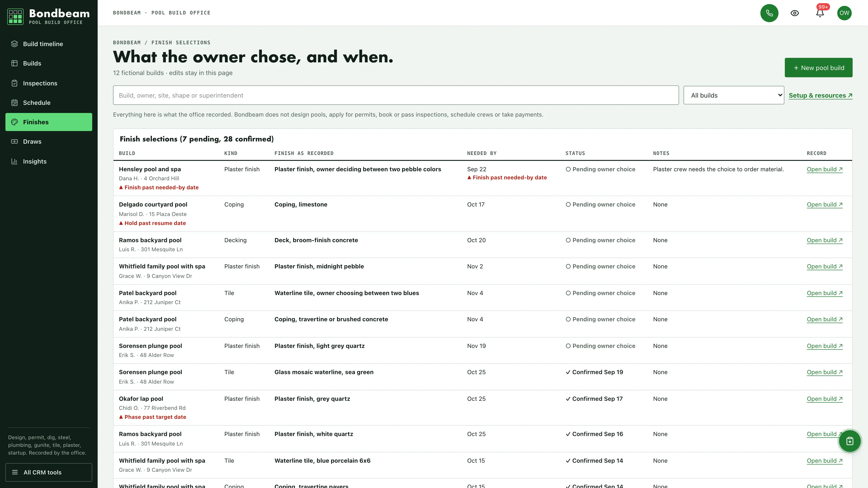868x488 pixels.
Task: Click 'Finish past needed-by date' under Sep 22
Action: click(x=507, y=178)
